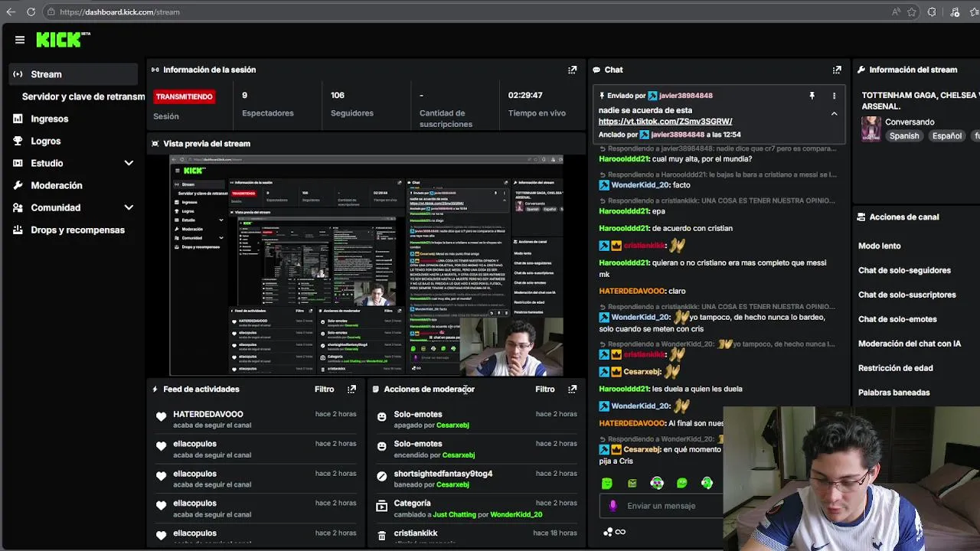980x551 pixels.
Task: Click the Drops y recompensas icon
Action: click(x=18, y=230)
